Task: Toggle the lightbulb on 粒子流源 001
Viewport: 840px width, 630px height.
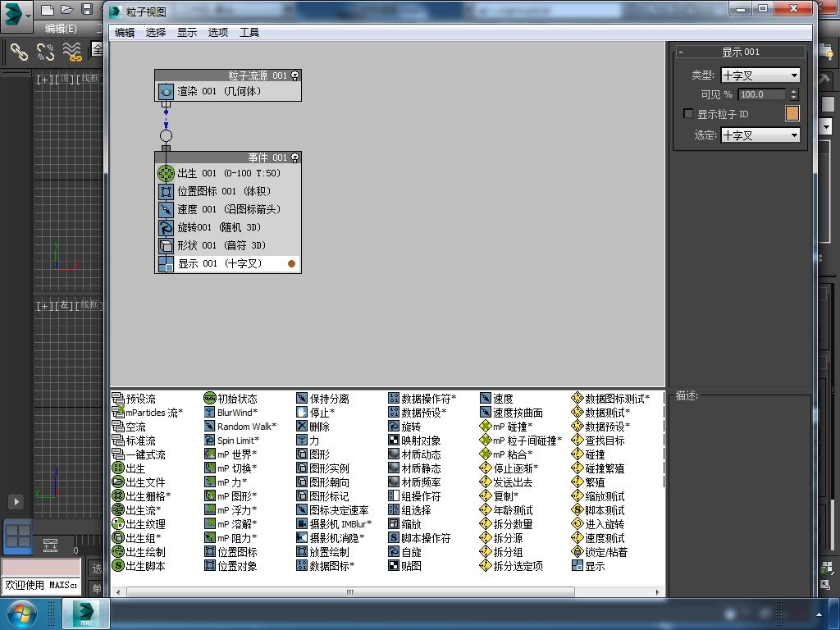Action: [294, 75]
